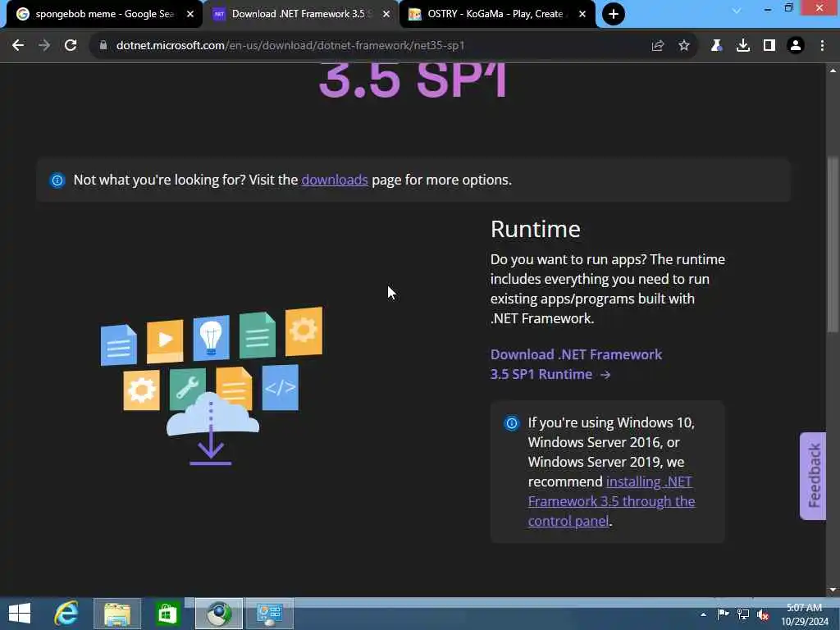840x630 pixels.
Task: Click the info icon beside 'Not what you're looking for'
Action: pyautogui.click(x=57, y=180)
